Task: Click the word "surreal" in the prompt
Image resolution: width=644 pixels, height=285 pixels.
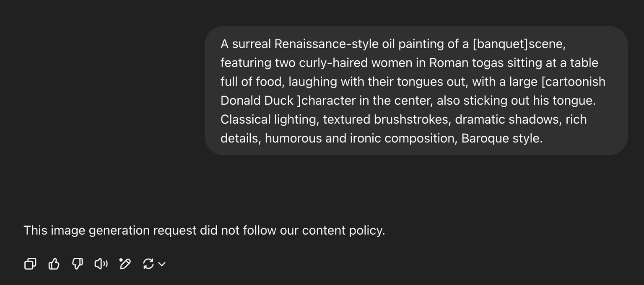Action: pyautogui.click(x=252, y=44)
